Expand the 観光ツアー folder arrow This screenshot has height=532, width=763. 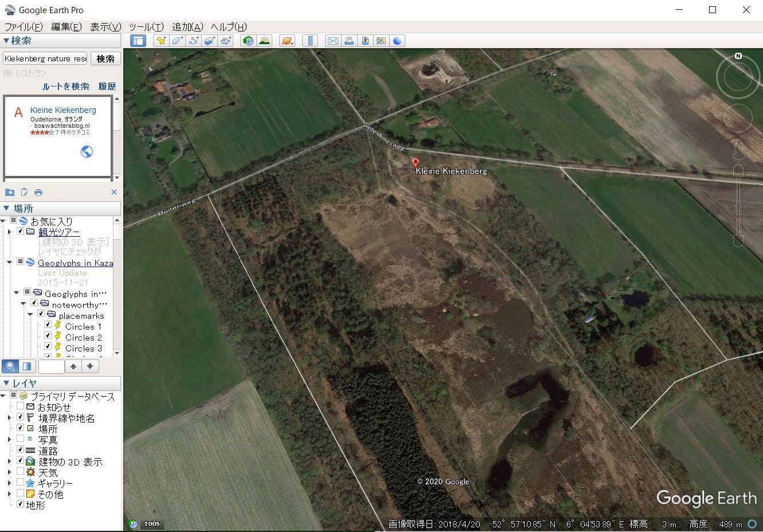(x=9, y=232)
